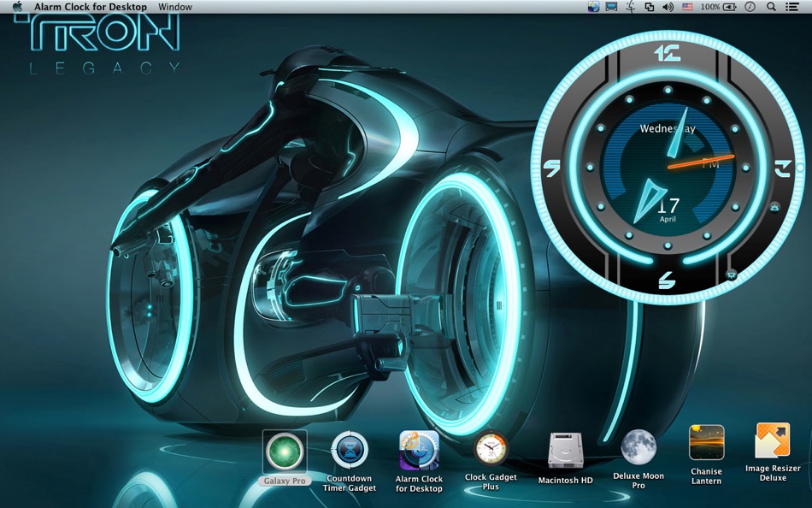Select the Clock Gadget Plus icon
This screenshot has width=812, height=508.
coord(491,450)
